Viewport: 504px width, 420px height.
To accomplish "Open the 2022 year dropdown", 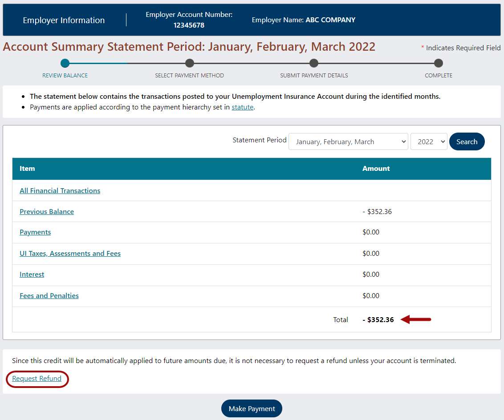I will point(428,142).
